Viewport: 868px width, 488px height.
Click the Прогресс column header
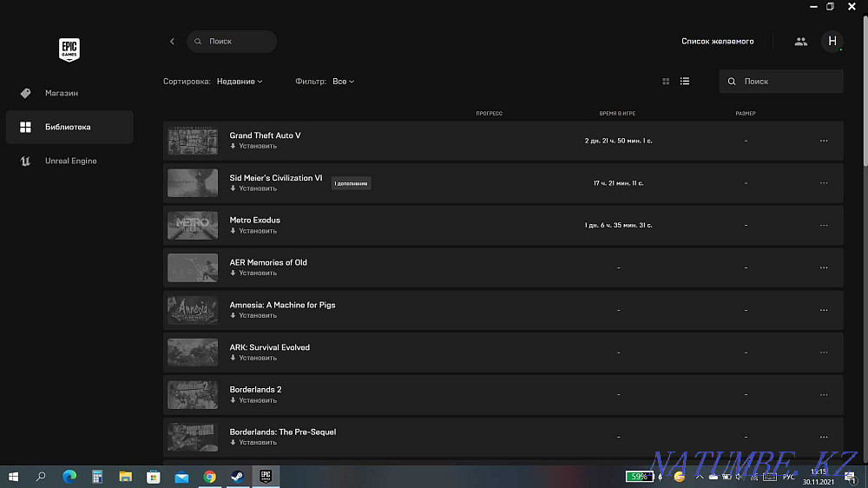pyautogui.click(x=489, y=114)
